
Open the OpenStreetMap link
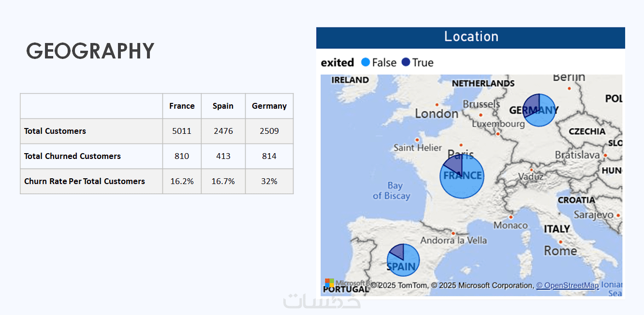[x=568, y=286]
